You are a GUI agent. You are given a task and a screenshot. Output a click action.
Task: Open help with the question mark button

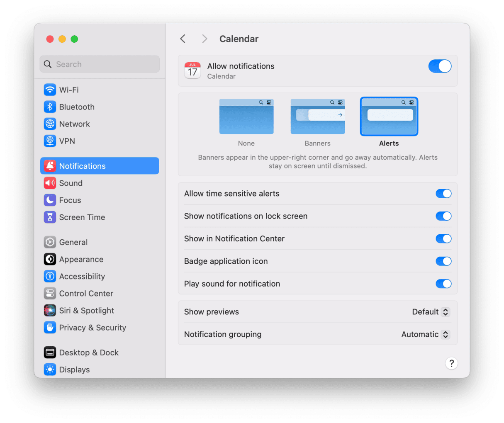click(x=451, y=364)
